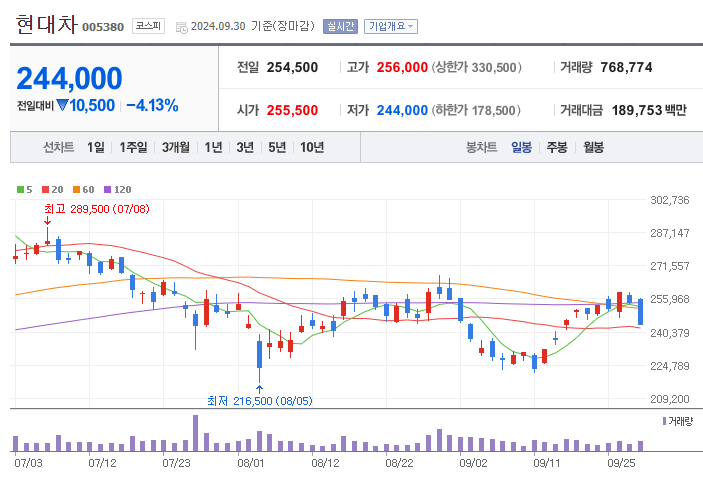The height and width of the screenshot is (477, 703).
Task: Click the 09/25 date axis label
Action: tap(621, 463)
